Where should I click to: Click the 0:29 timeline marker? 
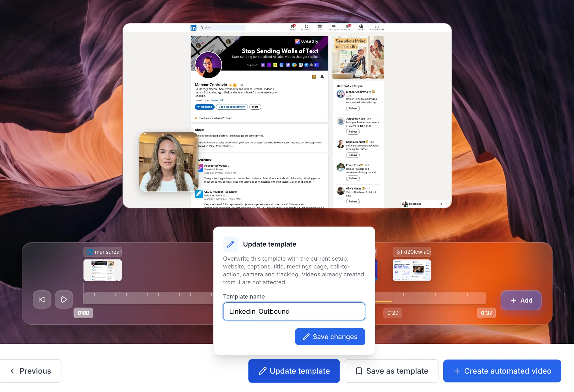click(393, 313)
